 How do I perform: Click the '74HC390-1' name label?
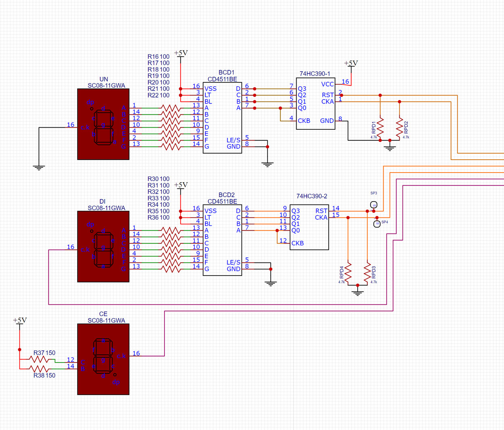pos(315,74)
